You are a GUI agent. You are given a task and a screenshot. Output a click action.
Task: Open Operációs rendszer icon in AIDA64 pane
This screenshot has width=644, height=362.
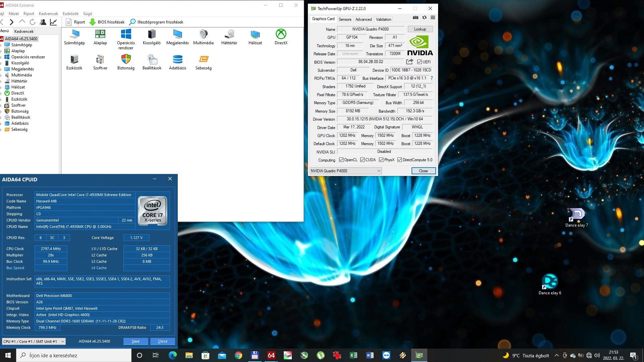[x=126, y=39]
